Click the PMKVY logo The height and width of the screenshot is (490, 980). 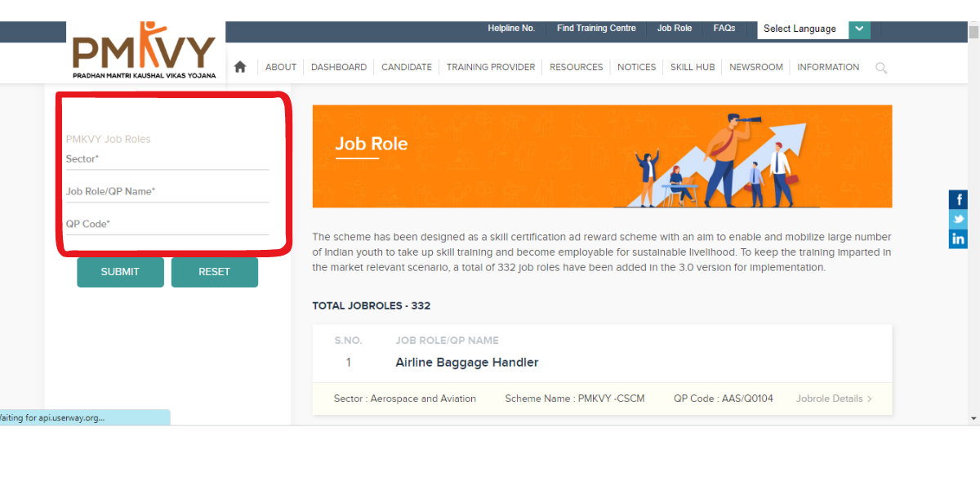(x=144, y=51)
